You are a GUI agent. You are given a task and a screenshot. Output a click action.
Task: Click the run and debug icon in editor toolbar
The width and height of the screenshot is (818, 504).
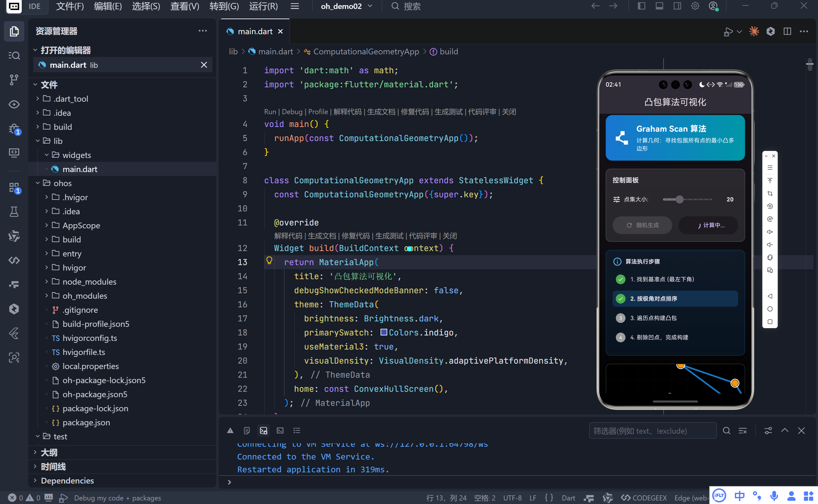(x=728, y=31)
